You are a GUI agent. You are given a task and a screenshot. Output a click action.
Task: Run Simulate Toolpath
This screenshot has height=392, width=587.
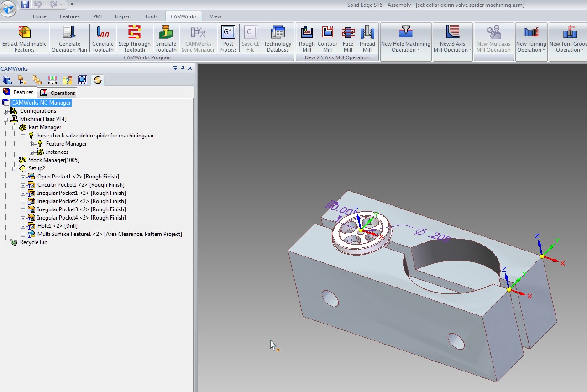point(166,39)
